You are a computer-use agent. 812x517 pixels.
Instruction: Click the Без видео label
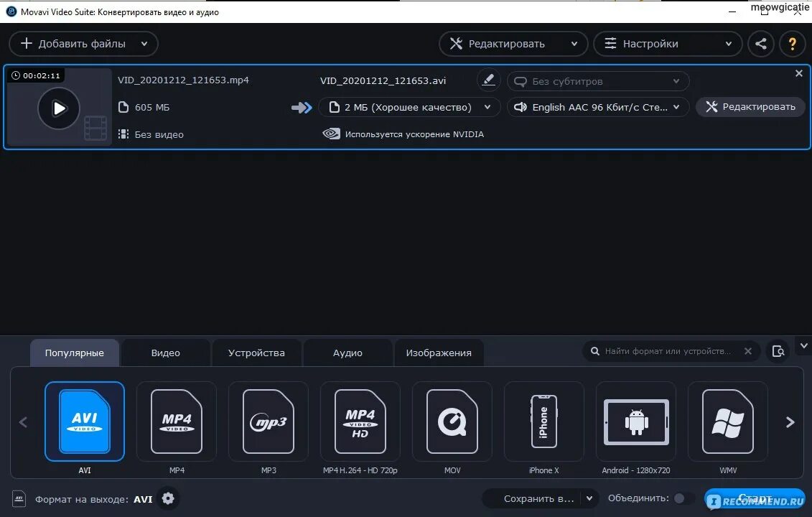click(x=159, y=135)
